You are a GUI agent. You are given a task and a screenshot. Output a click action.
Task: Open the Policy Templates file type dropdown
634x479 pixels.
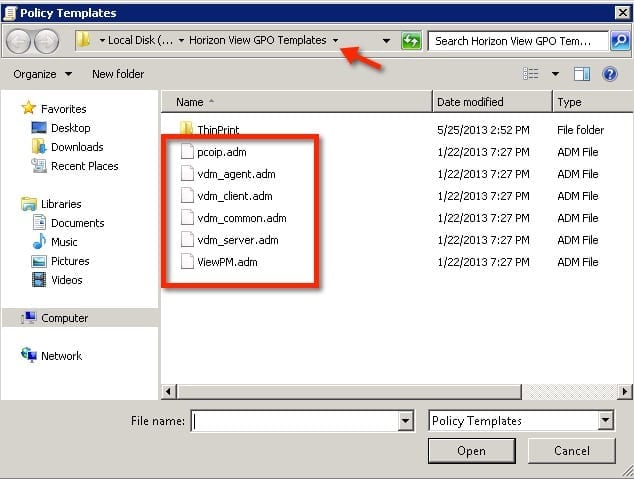605,420
